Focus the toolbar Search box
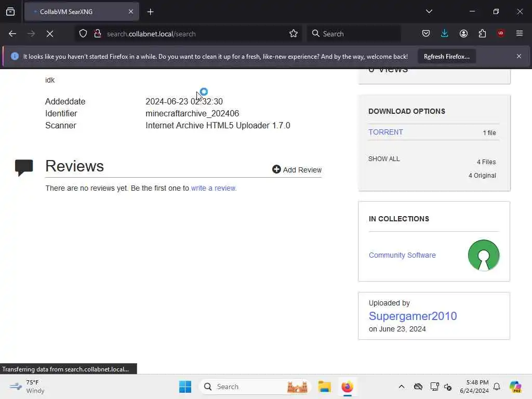 pyautogui.click(x=354, y=34)
